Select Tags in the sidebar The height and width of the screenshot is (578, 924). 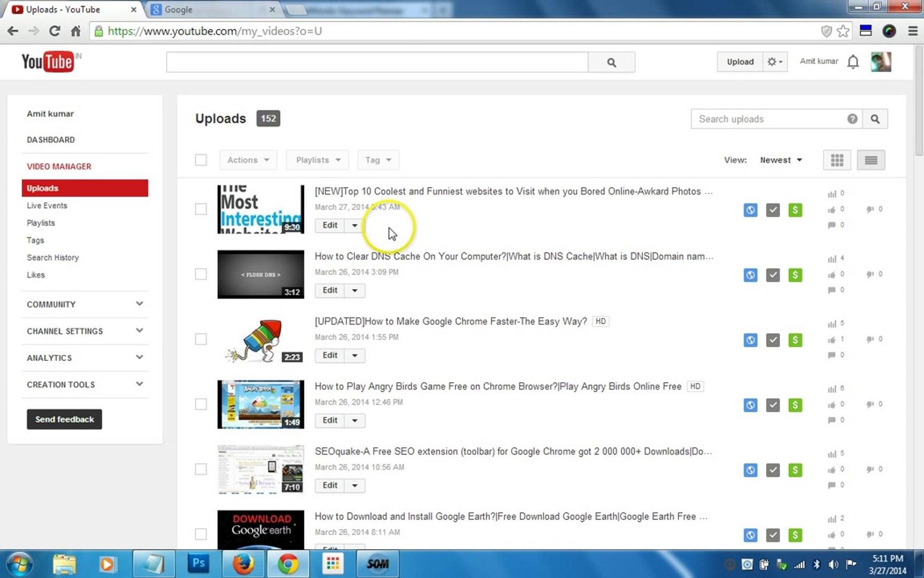coord(35,240)
